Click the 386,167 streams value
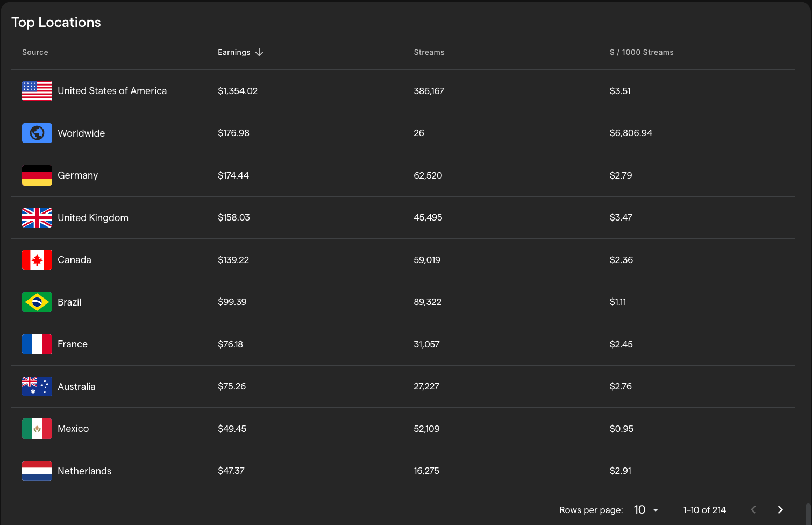 [429, 91]
